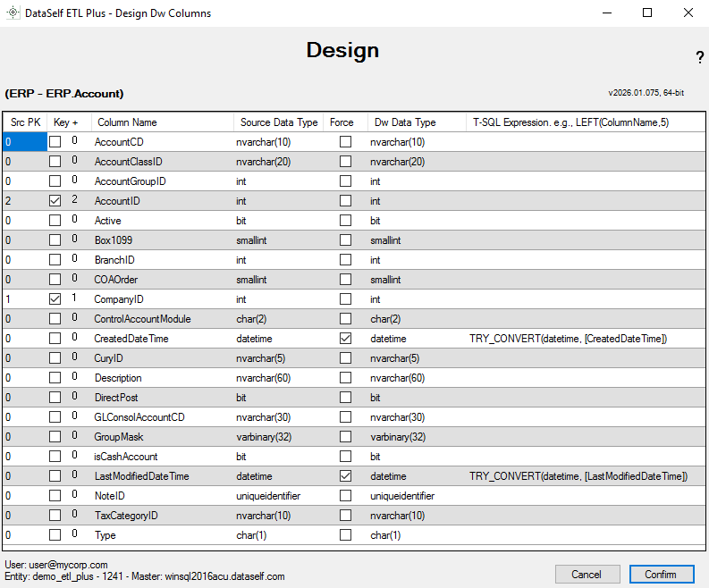Click the DataSelf app icon in title bar

(x=13, y=13)
